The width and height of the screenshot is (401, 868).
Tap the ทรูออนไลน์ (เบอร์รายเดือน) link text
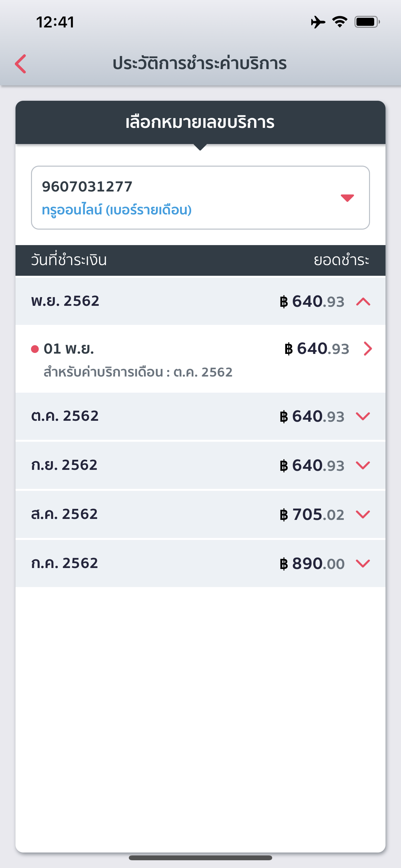(x=117, y=210)
